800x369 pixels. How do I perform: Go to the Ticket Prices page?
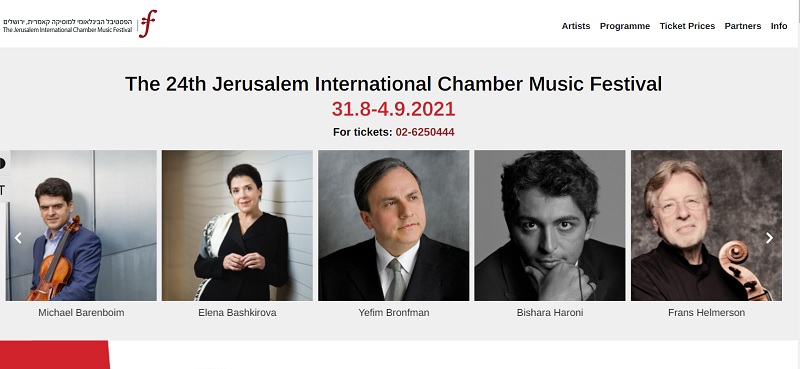click(x=687, y=26)
